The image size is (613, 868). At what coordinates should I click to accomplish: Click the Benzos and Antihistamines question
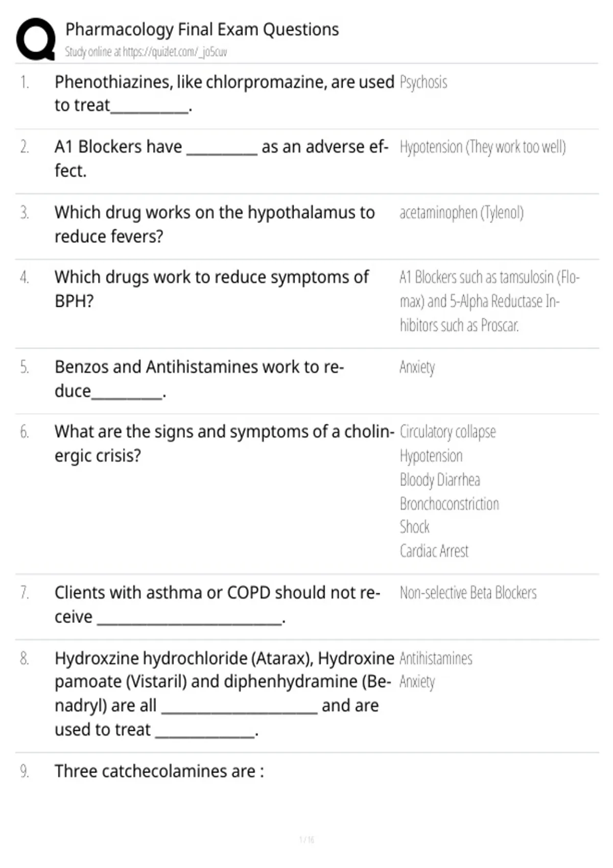point(199,379)
